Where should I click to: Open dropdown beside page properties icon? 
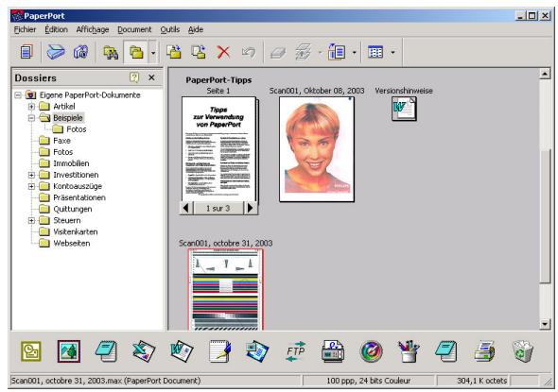(354, 53)
